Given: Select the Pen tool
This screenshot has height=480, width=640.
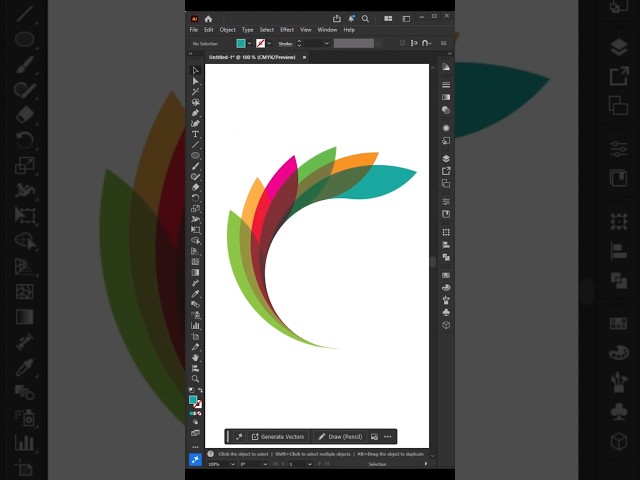Looking at the screenshot, I should click(x=196, y=113).
